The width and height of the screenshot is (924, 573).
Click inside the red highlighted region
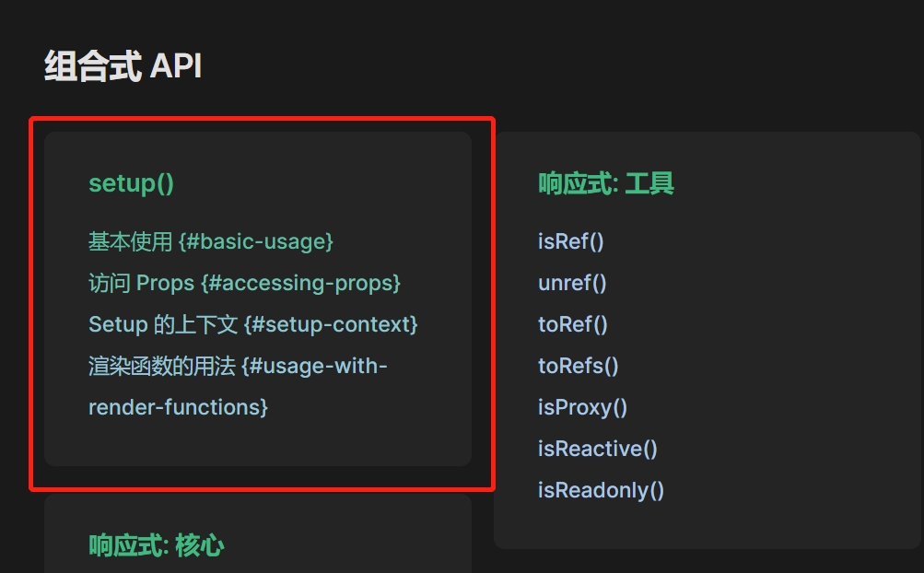coord(263,304)
